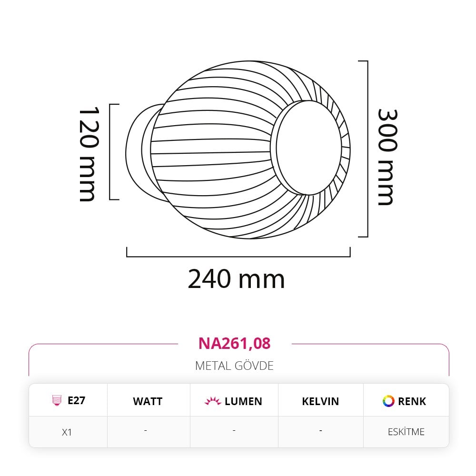476x476 pixels.
Task: Click the E27 header text
Action: (77, 400)
